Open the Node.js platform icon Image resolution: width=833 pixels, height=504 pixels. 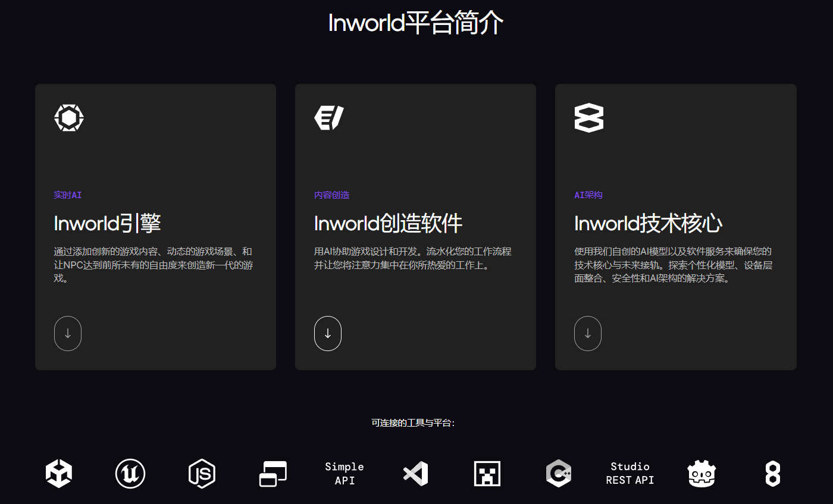(x=201, y=474)
